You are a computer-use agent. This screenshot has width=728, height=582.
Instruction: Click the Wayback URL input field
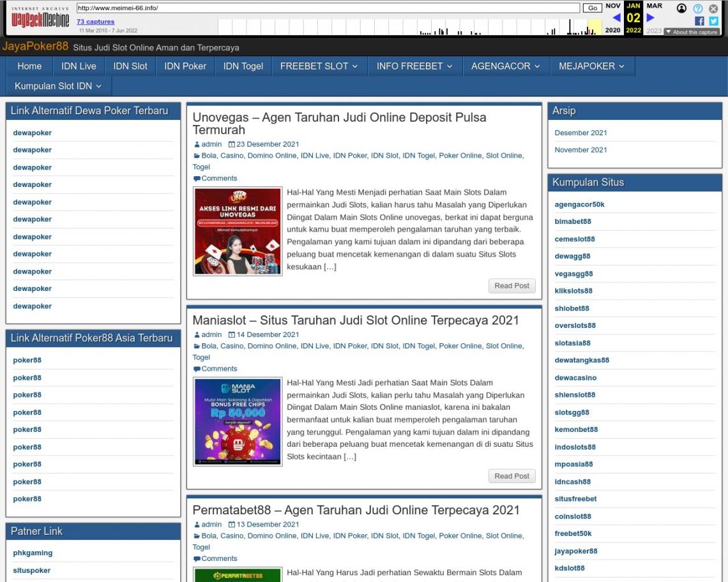click(x=328, y=8)
